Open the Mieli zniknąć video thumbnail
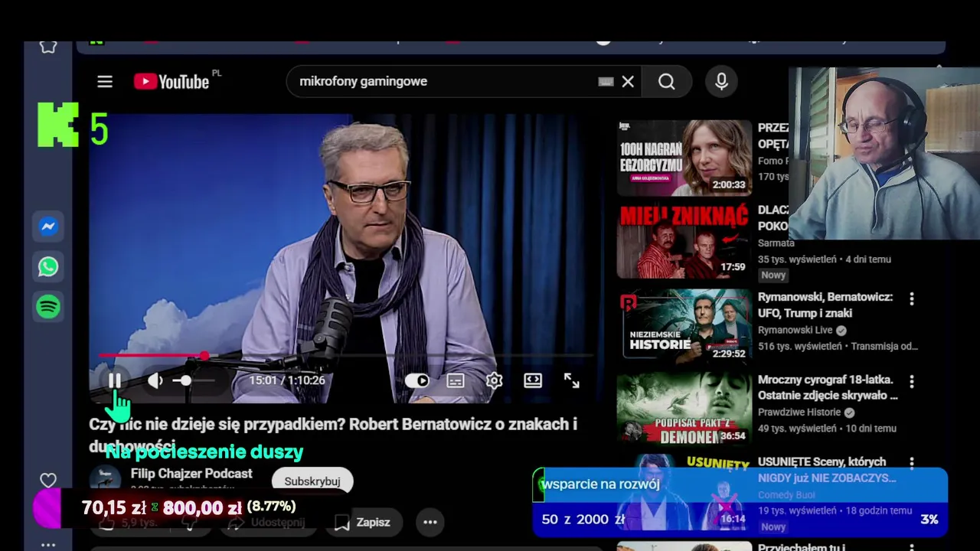Image resolution: width=980 pixels, height=551 pixels. click(x=684, y=240)
